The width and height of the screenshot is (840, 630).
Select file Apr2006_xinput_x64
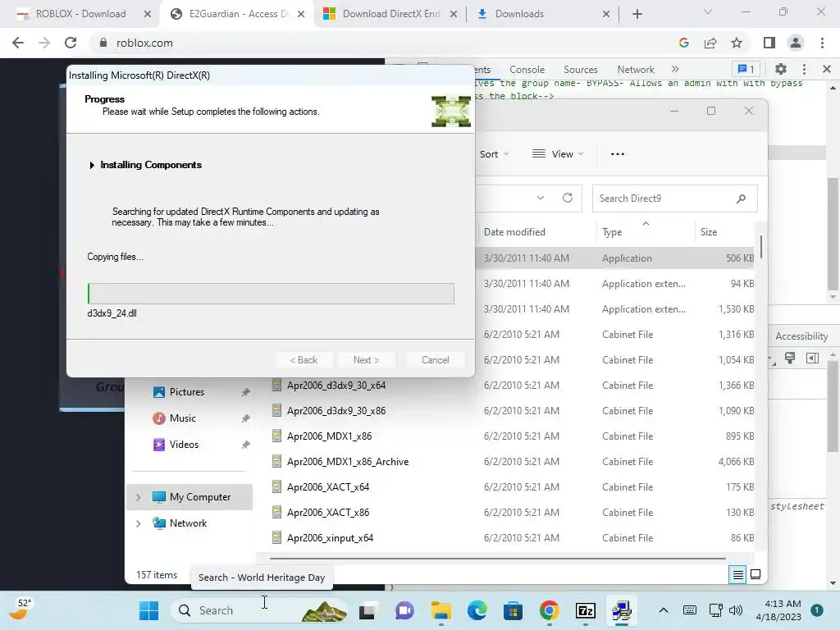coord(330,538)
